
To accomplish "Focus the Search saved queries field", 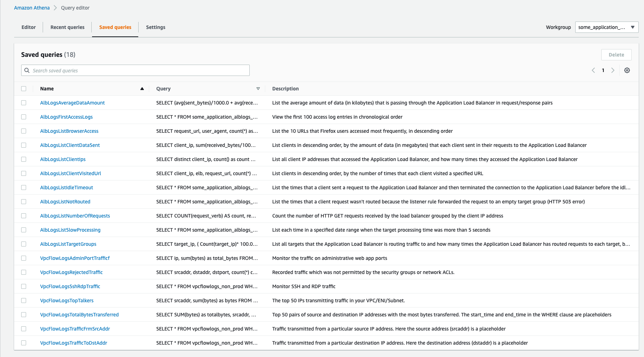I will (x=139, y=70).
